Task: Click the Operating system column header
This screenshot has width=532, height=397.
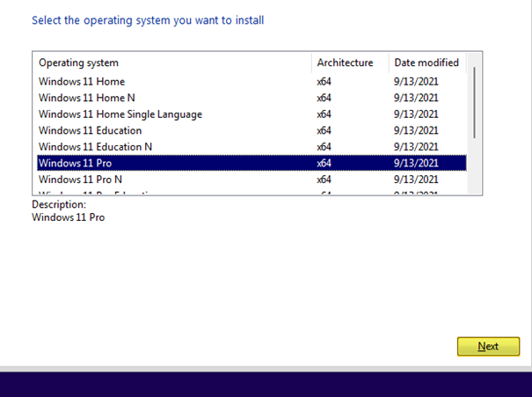Action: (172, 62)
